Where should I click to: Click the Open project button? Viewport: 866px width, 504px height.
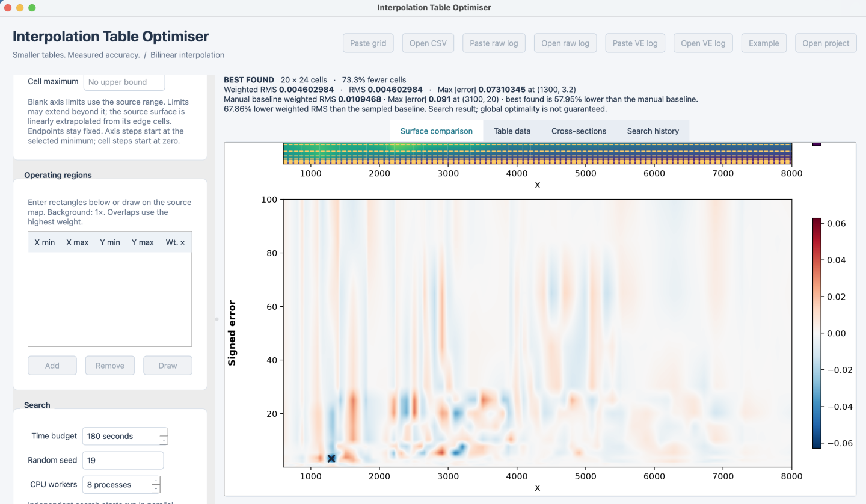tap(826, 43)
